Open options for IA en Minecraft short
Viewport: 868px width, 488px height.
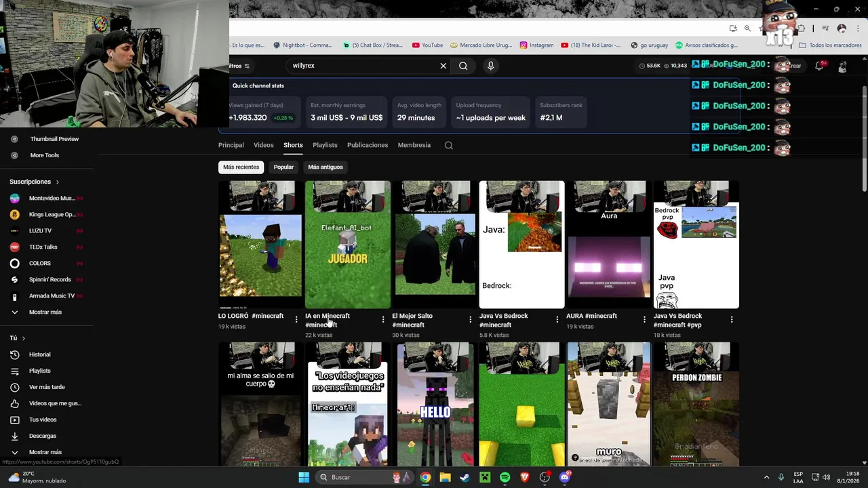[383, 319]
